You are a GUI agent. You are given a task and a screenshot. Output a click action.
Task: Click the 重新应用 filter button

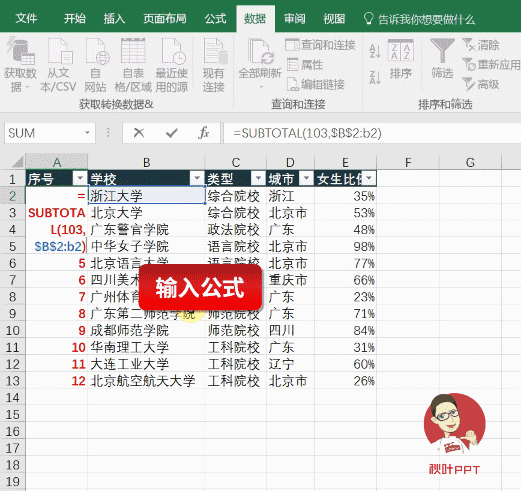click(491, 65)
